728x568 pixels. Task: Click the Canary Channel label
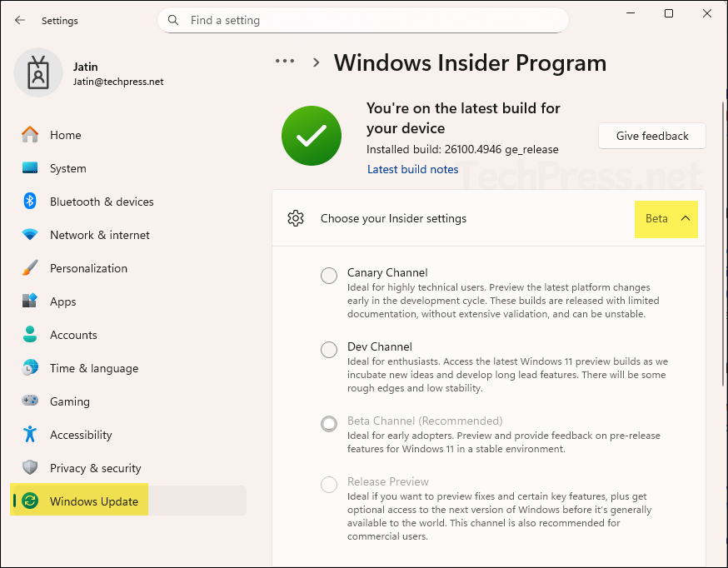tap(387, 272)
